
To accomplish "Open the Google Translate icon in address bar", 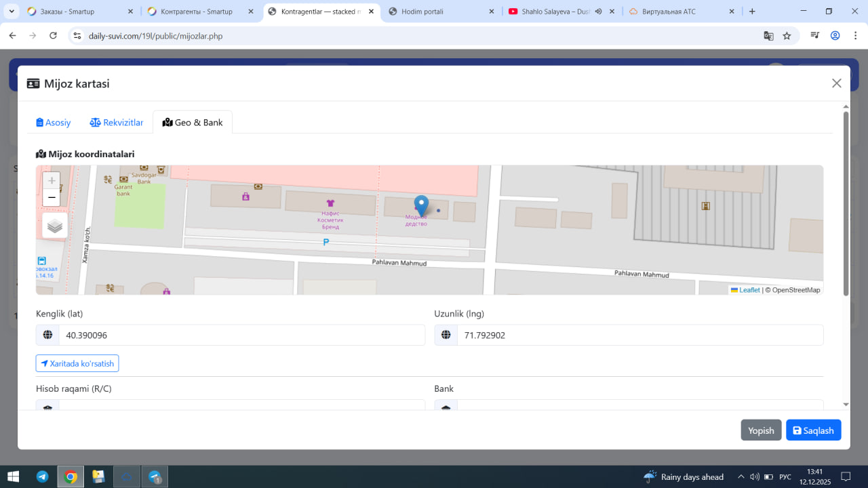I will point(768,36).
